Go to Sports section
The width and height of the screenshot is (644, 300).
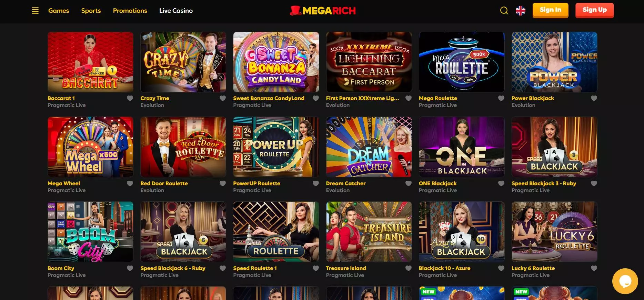pyautogui.click(x=91, y=11)
